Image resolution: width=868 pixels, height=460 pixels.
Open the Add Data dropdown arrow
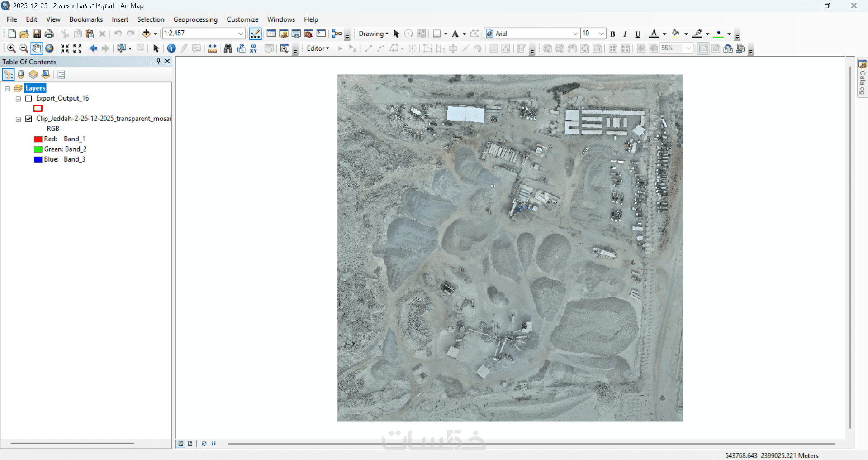pos(155,34)
